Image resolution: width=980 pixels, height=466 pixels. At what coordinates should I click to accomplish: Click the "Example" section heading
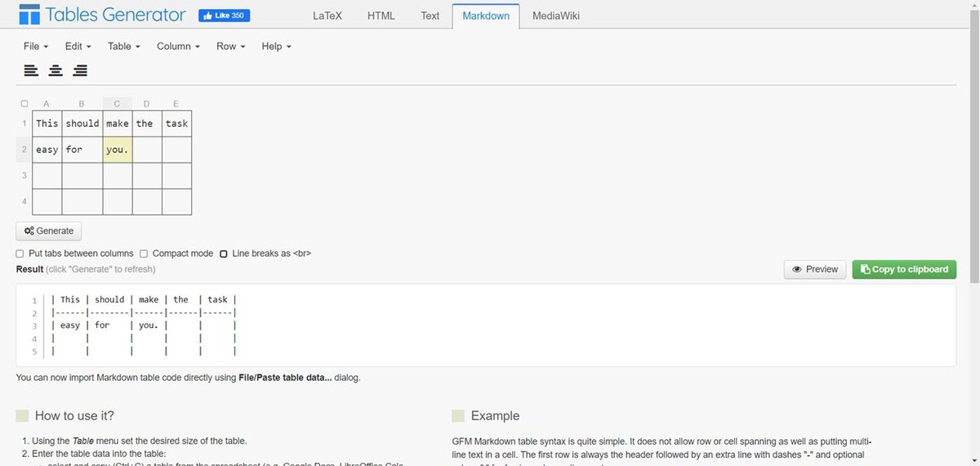(495, 415)
